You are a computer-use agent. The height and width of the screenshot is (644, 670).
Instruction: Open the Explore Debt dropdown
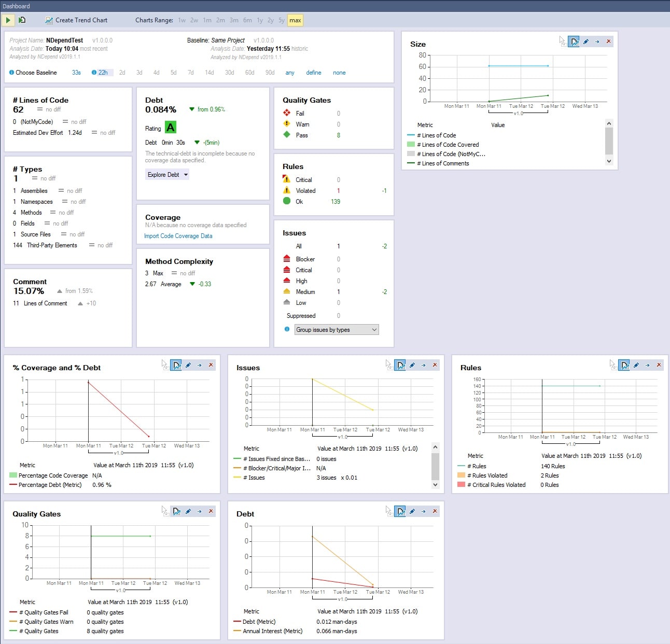[167, 175]
